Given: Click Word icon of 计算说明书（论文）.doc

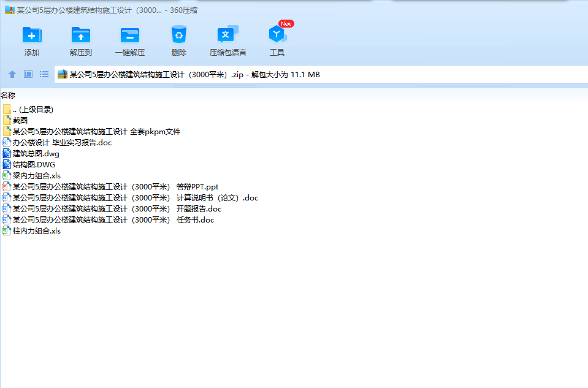Looking at the screenshot, I should coord(6,197).
